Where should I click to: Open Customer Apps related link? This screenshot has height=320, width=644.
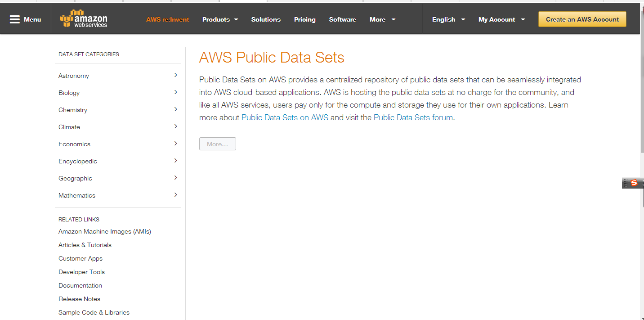80,258
